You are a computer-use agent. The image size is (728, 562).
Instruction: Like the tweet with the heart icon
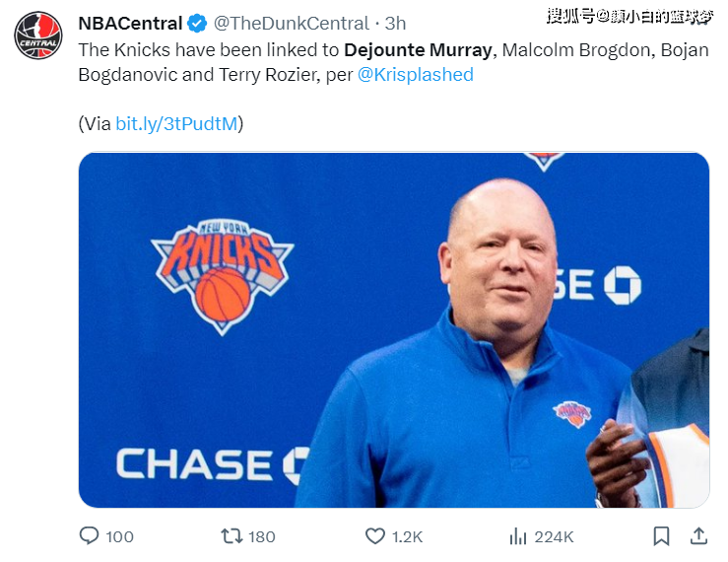click(374, 535)
